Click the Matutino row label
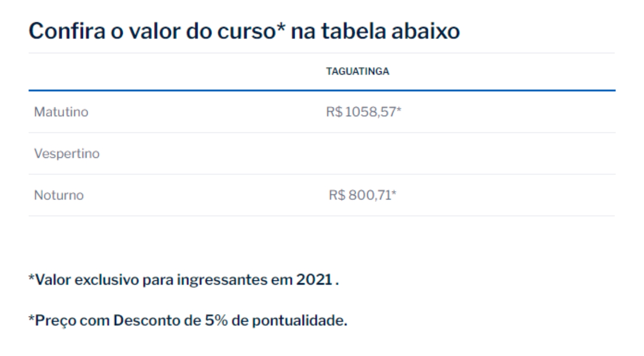This screenshot has width=644, height=356. 61,112
